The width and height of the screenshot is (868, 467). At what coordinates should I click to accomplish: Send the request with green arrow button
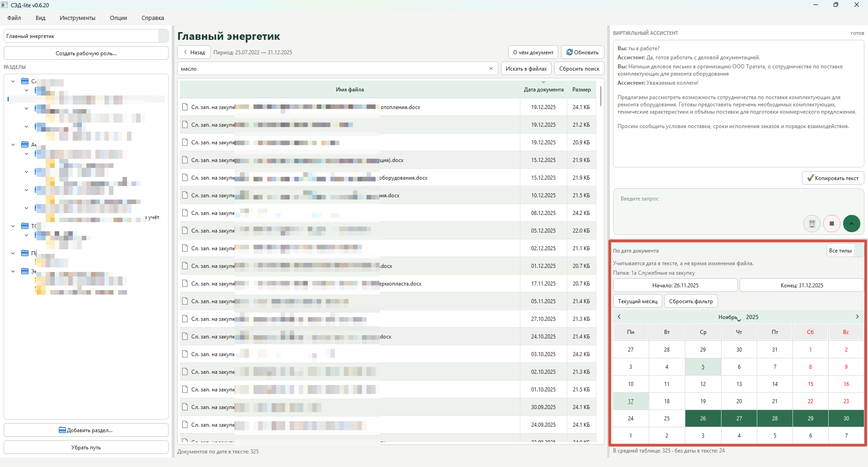pyautogui.click(x=852, y=224)
